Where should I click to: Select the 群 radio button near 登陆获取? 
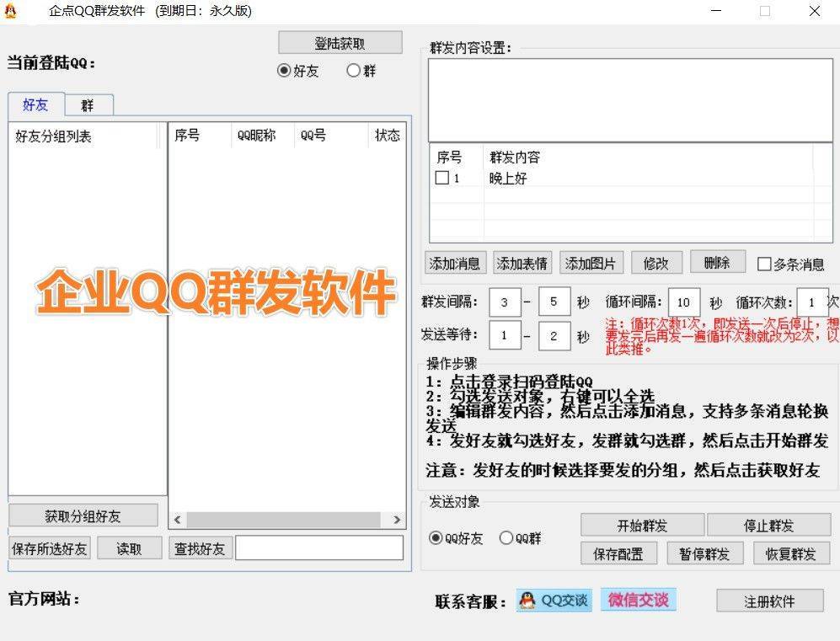[x=355, y=71]
